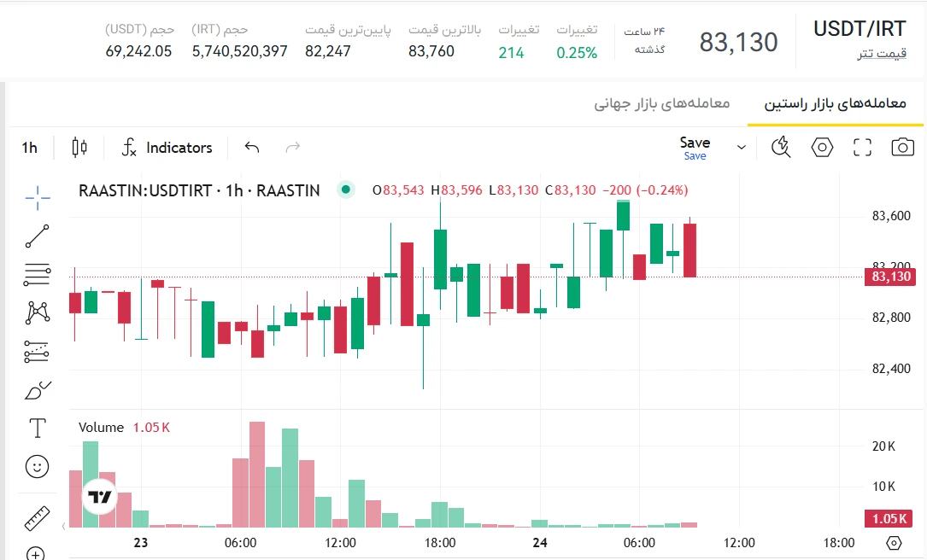Select the ruler measure tool

click(x=37, y=518)
